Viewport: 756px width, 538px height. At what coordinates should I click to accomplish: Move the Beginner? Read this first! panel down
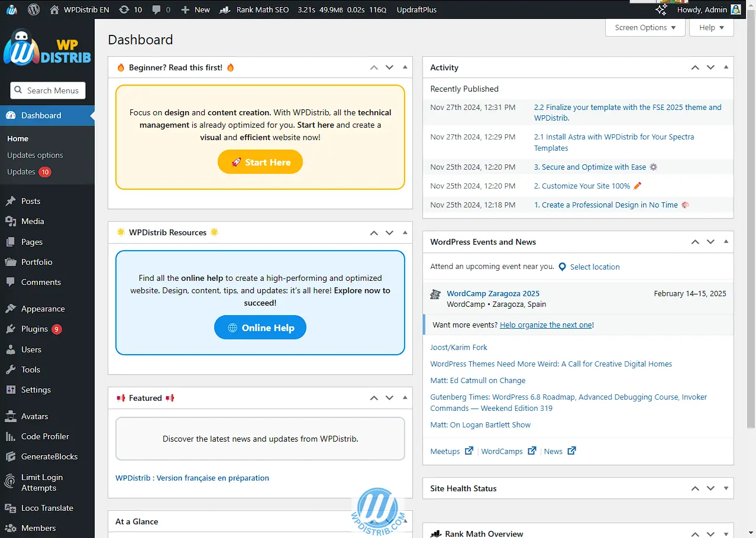tap(389, 67)
